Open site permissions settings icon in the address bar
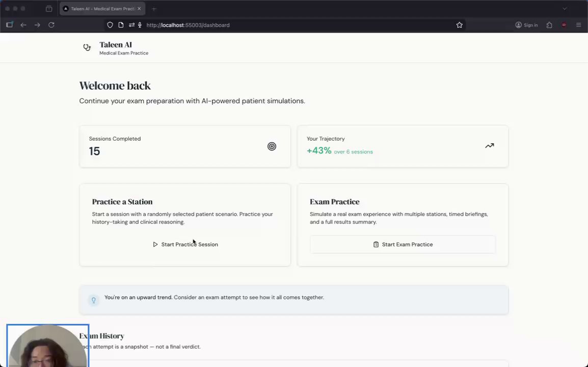The image size is (588, 367). pyautogui.click(x=131, y=25)
